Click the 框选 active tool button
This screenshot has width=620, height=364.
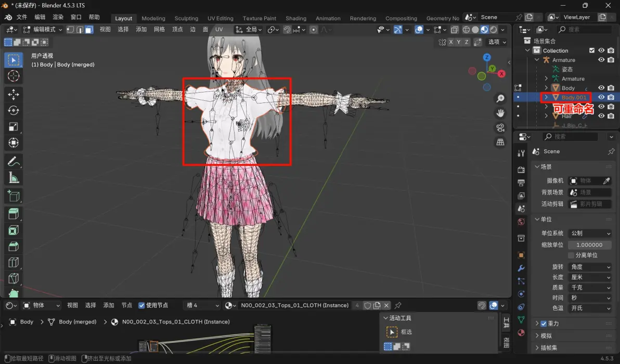(392, 332)
